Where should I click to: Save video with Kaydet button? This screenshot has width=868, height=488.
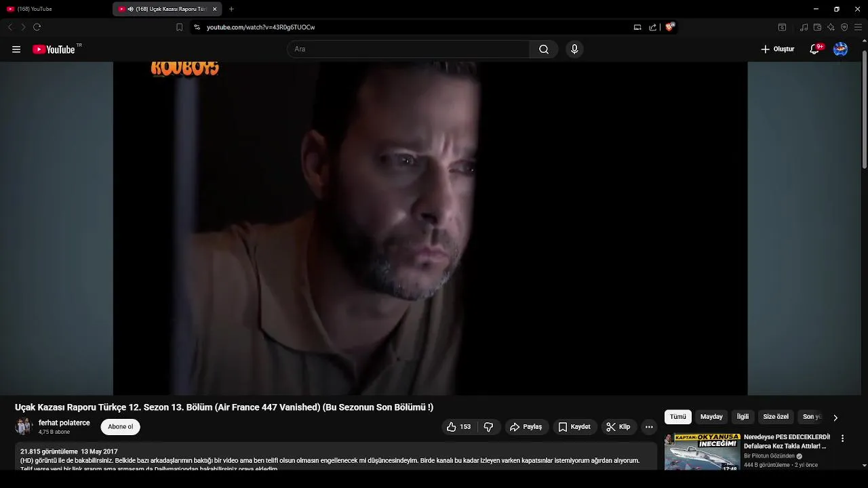pos(574,427)
